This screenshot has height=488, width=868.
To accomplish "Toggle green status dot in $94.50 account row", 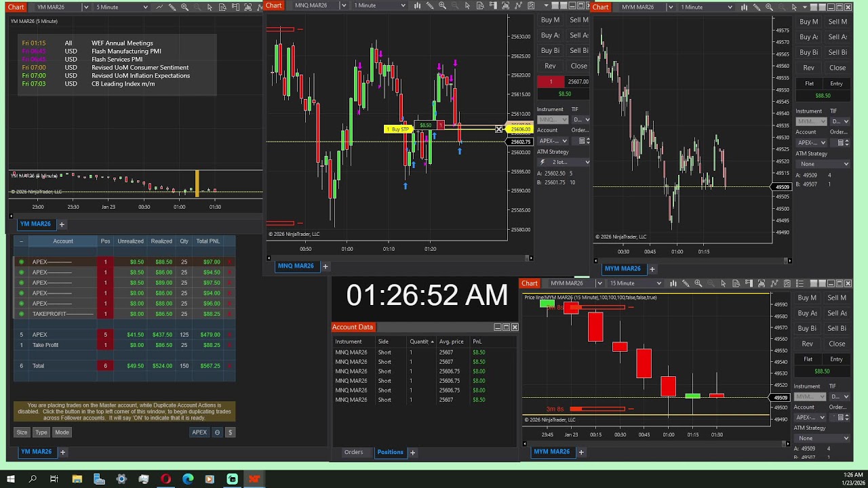I will [21, 272].
